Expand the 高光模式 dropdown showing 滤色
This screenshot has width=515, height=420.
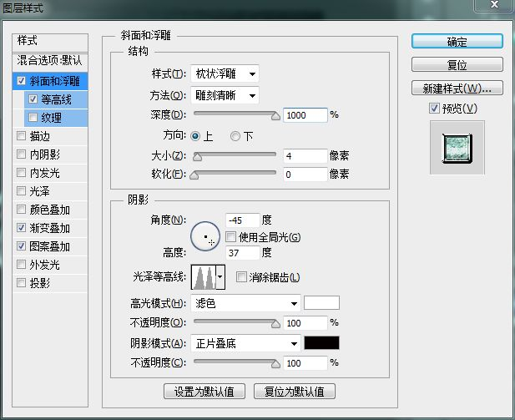click(x=245, y=303)
